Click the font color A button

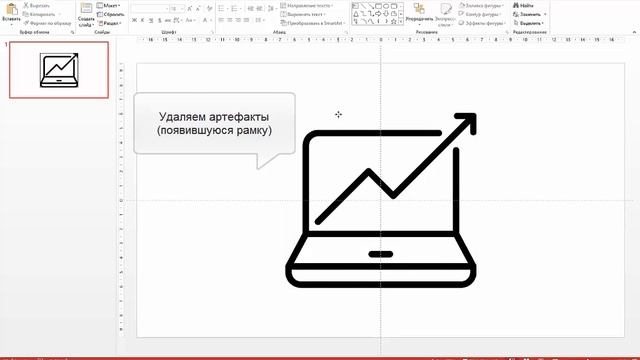pos(205,20)
